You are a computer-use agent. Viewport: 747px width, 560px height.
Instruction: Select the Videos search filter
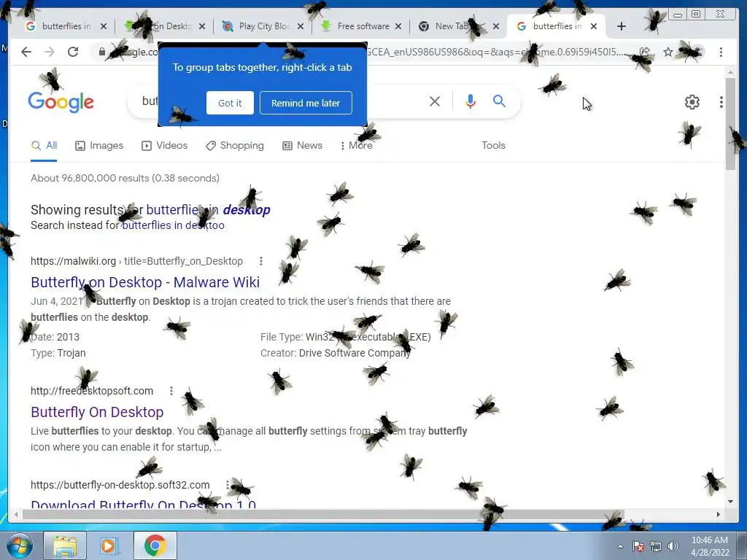pyautogui.click(x=165, y=146)
